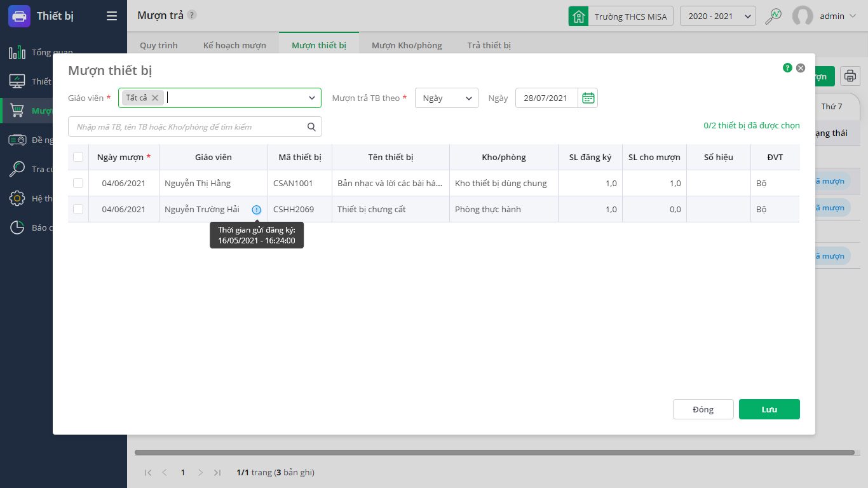The width and height of the screenshot is (868, 488).
Task: Click the search-with-chart icon in header
Action: pos(773,16)
